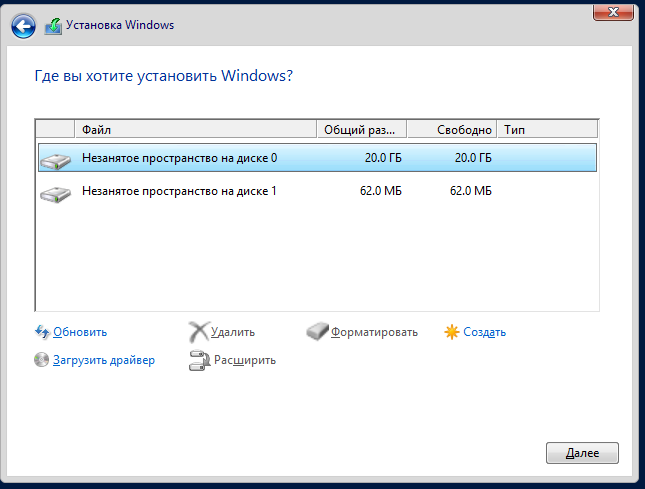Select row Незанятое пространство на диске 0
Screen dimensions: 645x489
click(317, 158)
